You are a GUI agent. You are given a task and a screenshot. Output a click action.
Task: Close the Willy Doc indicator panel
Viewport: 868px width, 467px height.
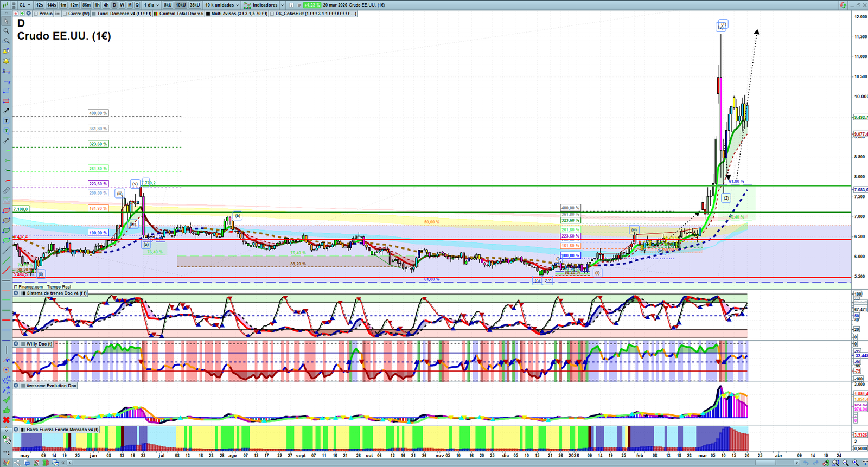tap(16, 344)
